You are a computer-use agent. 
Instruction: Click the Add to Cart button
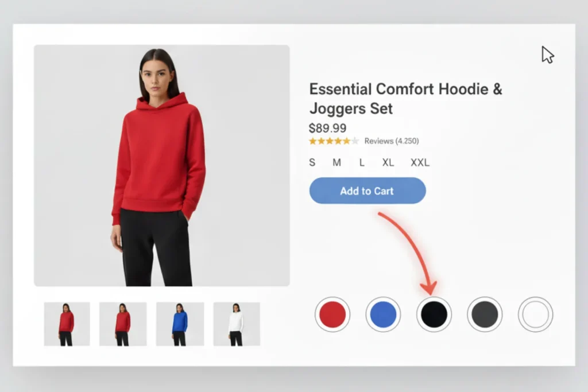[x=367, y=191]
